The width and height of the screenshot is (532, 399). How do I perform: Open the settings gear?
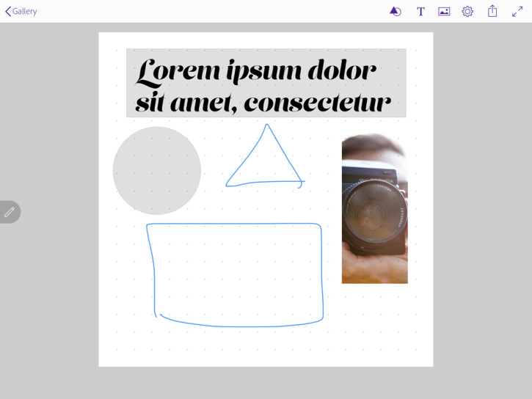(x=467, y=11)
